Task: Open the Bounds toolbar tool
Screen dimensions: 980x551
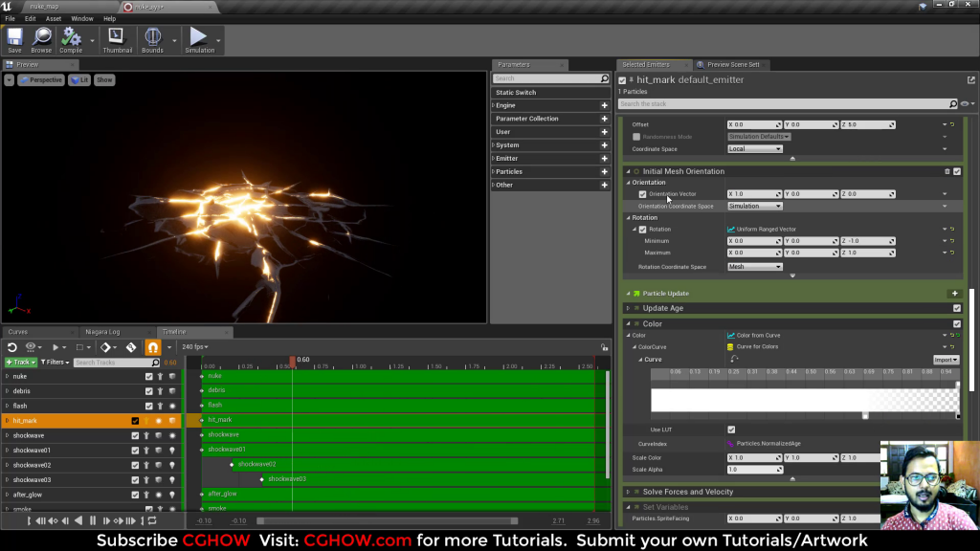Action: click(151, 38)
